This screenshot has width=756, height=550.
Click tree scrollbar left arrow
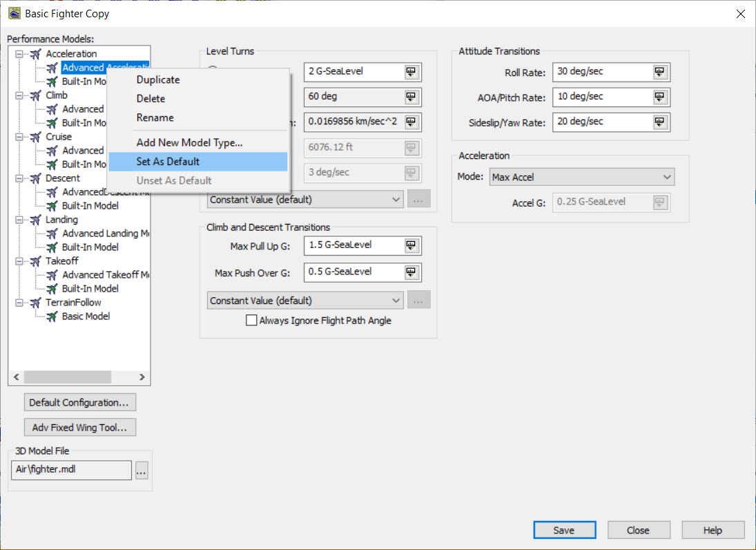(17, 377)
